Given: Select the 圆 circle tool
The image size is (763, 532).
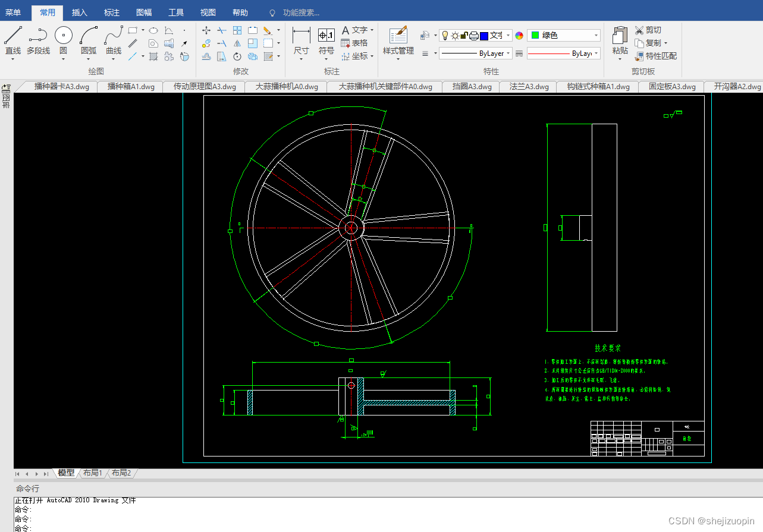Looking at the screenshot, I should [x=64, y=40].
